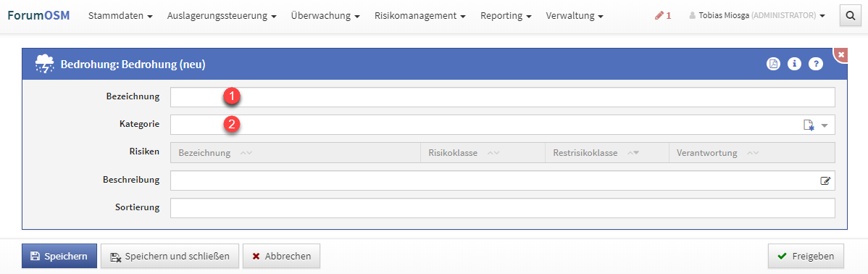This screenshot has height=274, width=868.
Task: Click the Abbrechen button
Action: point(281,257)
